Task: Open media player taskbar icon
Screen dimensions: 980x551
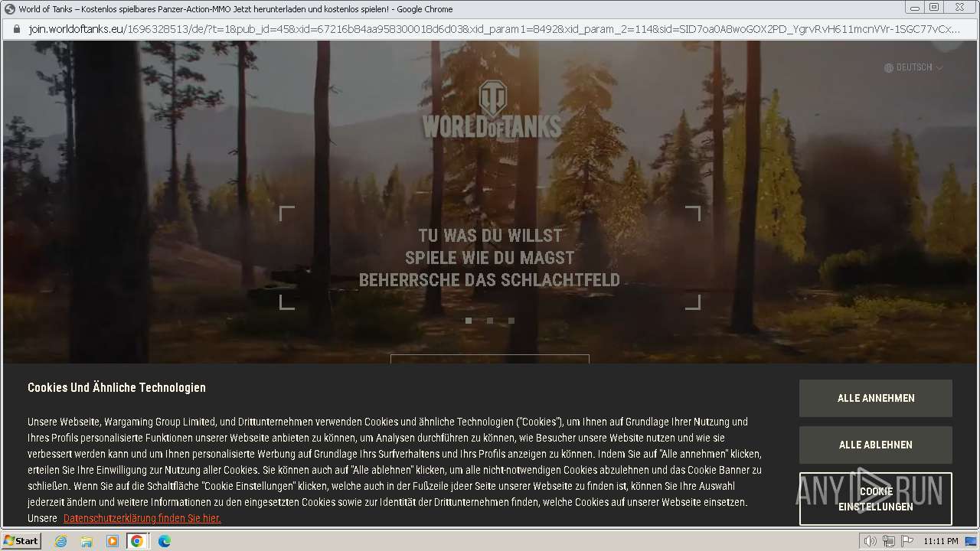Action: (113, 541)
